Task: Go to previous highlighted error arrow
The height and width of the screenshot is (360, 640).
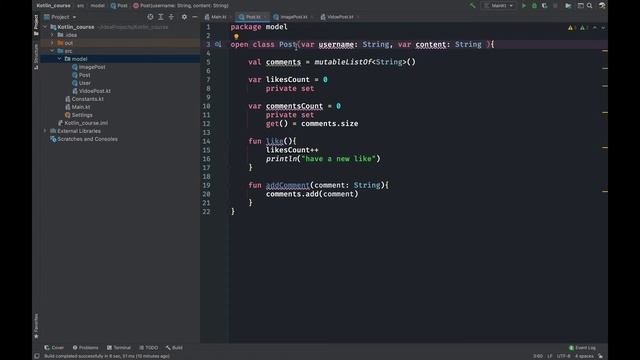Action: (x=595, y=28)
